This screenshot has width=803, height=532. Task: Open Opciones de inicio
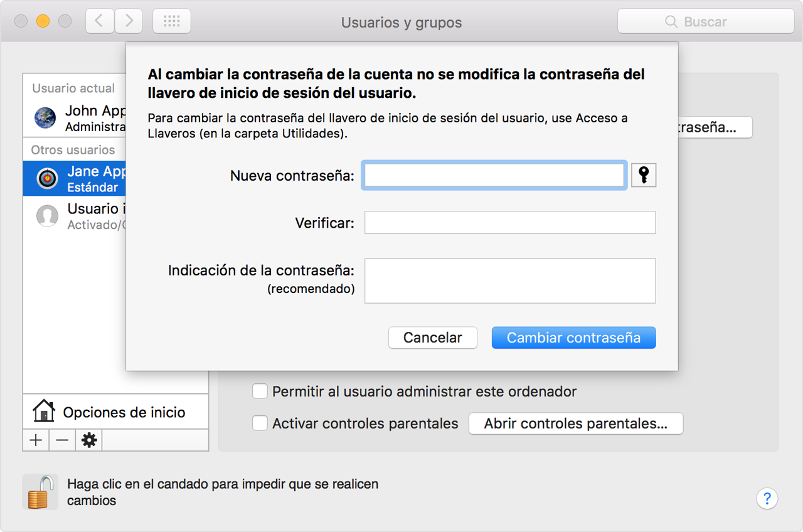tap(115, 412)
